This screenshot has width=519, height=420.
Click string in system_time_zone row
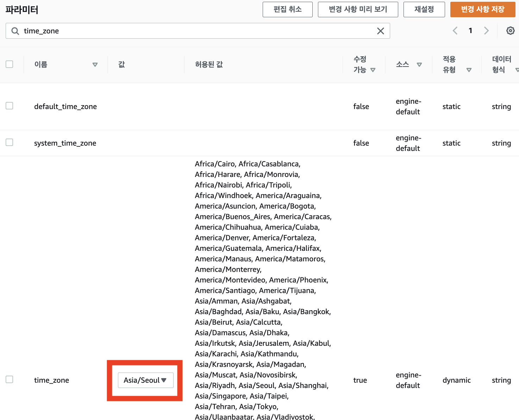[501, 143]
